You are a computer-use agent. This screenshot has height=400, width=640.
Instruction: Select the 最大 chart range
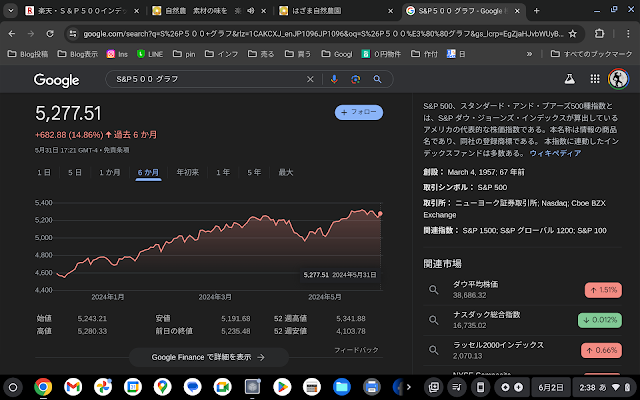click(x=286, y=172)
